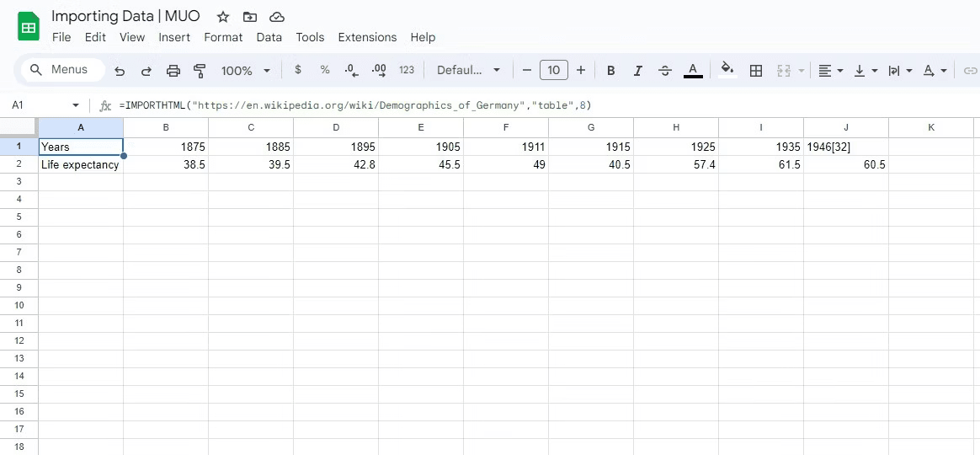Open the Edit menu
The height and width of the screenshot is (455, 980).
pos(95,37)
